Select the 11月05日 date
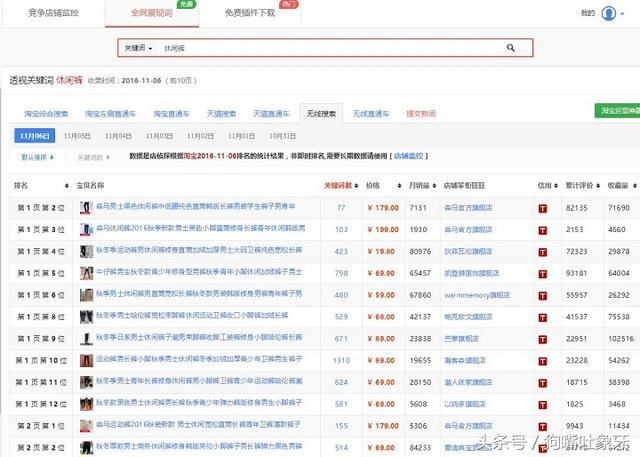 point(77,136)
